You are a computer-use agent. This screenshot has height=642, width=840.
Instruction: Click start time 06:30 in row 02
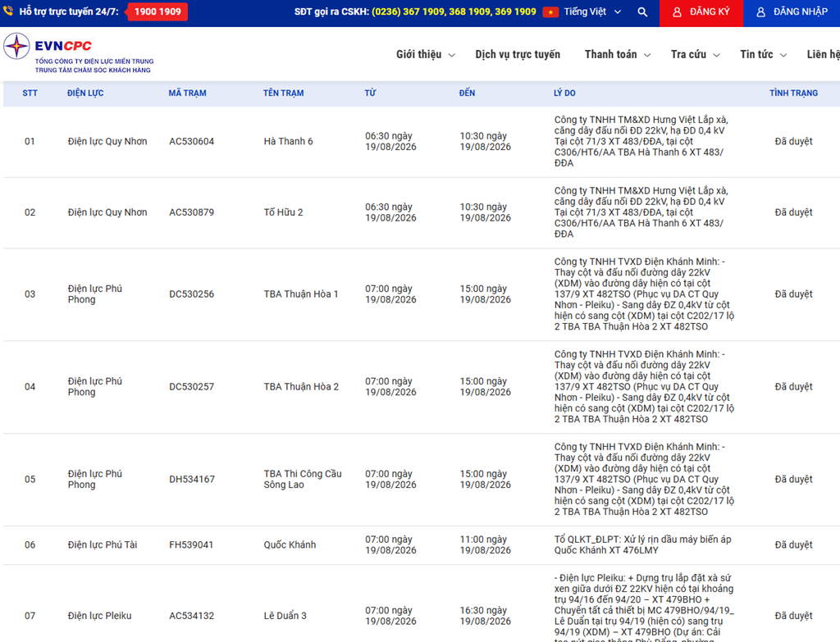click(390, 212)
